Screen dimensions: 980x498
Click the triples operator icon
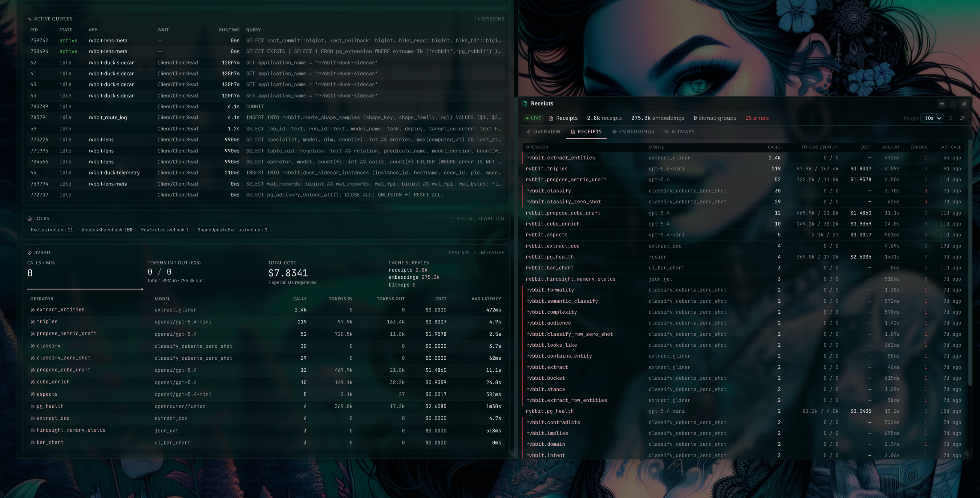[33, 322]
